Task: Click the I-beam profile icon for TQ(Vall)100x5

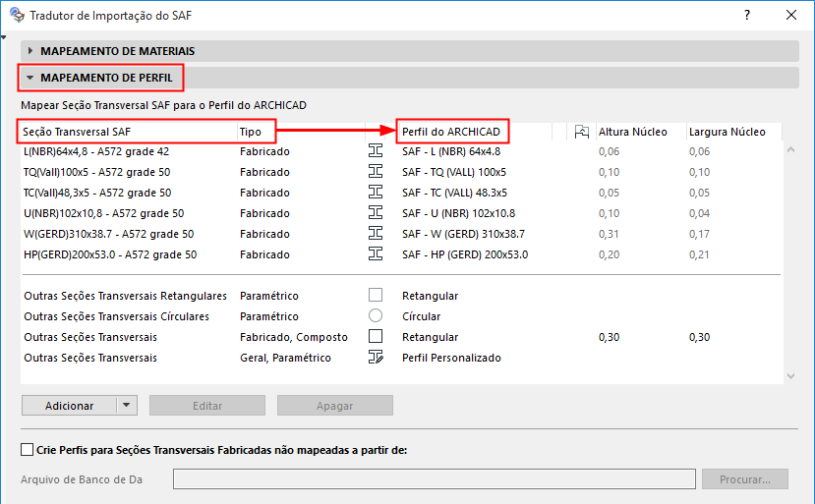Action: (x=375, y=172)
